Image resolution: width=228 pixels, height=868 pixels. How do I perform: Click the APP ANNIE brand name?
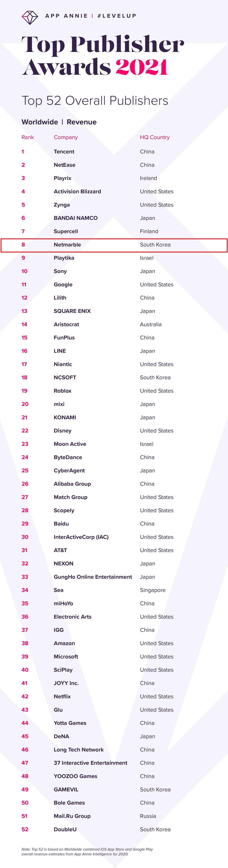[x=66, y=16]
